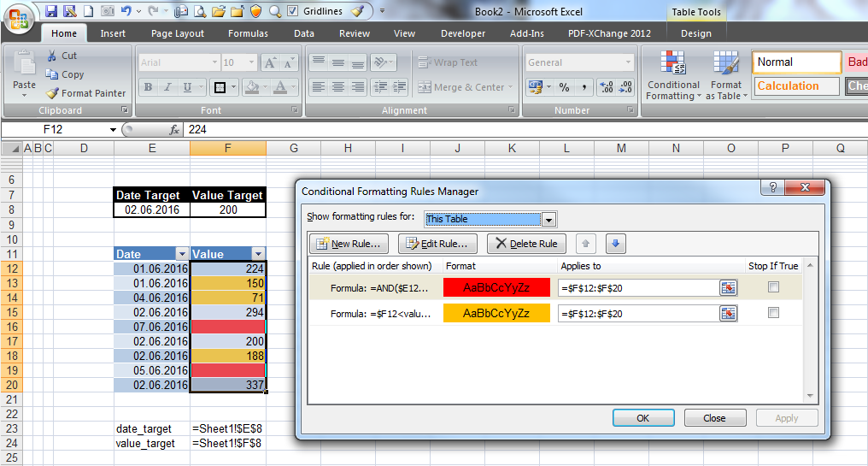Click Merge & Center icon
This screenshot has height=466, width=868.
pyautogui.click(x=425, y=87)
